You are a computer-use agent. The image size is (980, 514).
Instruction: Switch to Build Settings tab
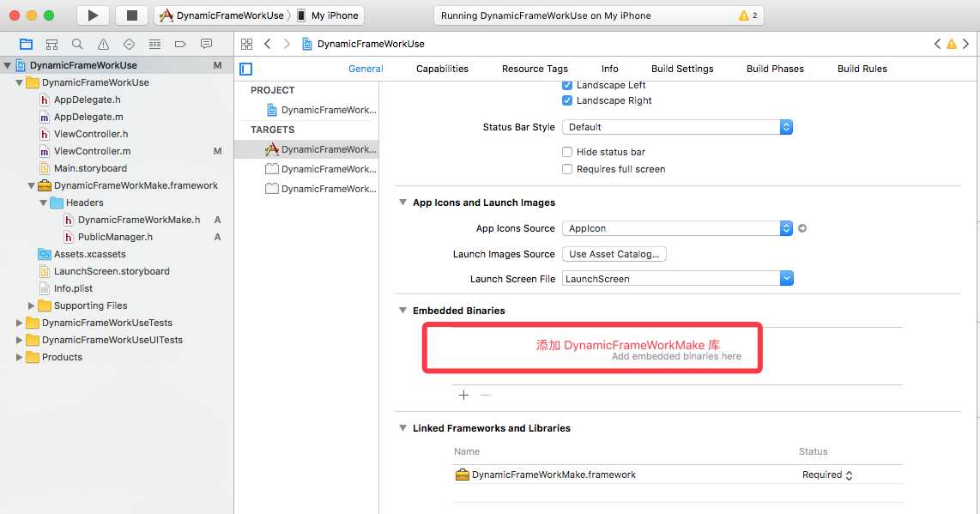(682, 69)
